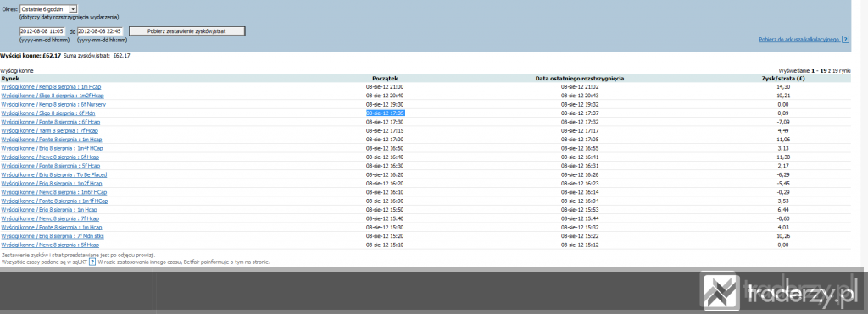868x314 pixels.
Task: Click the profit value 10,21
Action: (783, 96)
